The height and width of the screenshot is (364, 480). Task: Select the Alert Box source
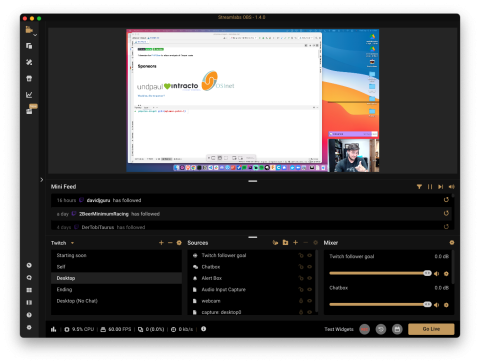(x=251, y=278)
